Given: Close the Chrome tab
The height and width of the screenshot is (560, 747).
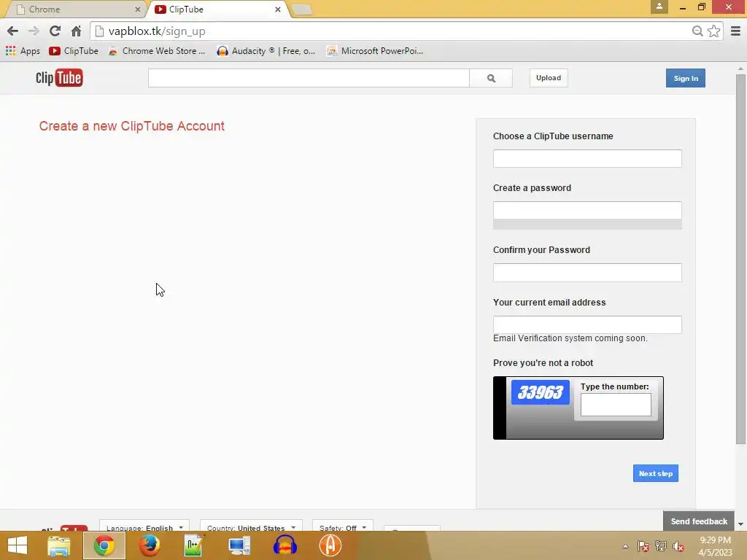Looking at the screenshot, I should coord(137,9).
